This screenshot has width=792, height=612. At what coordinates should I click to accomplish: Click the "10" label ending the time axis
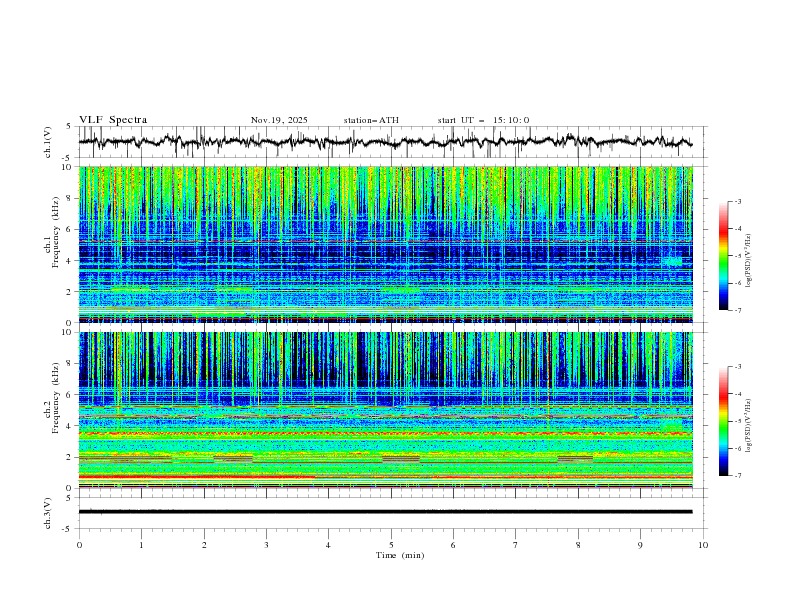[703, 545]
